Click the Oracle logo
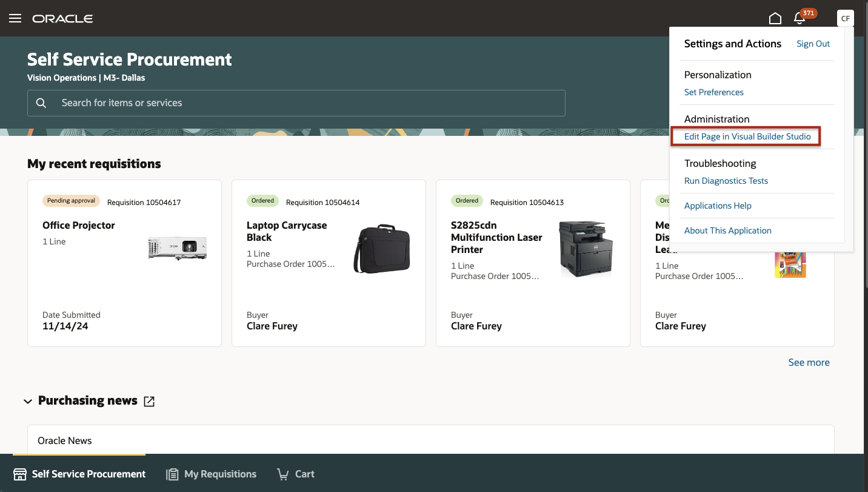 62,18
